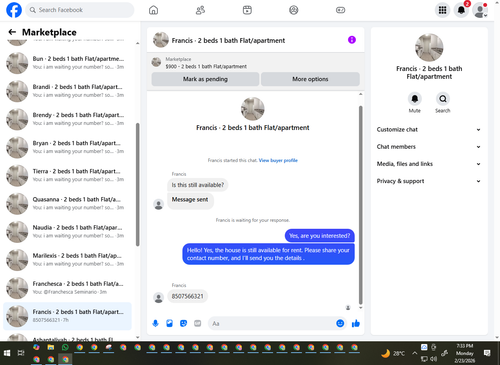Click the "Yes, are you interested?" message
The image size is (500, 365).
[320, 236]
